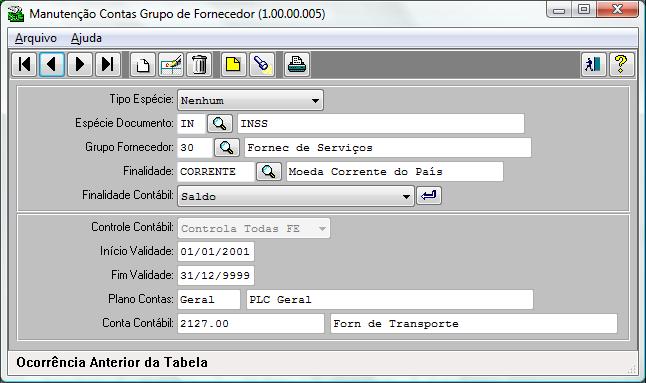Click the Grupo Fornecedor code field 30
This screenshot has width=646, height=383.
click(194, 147)
